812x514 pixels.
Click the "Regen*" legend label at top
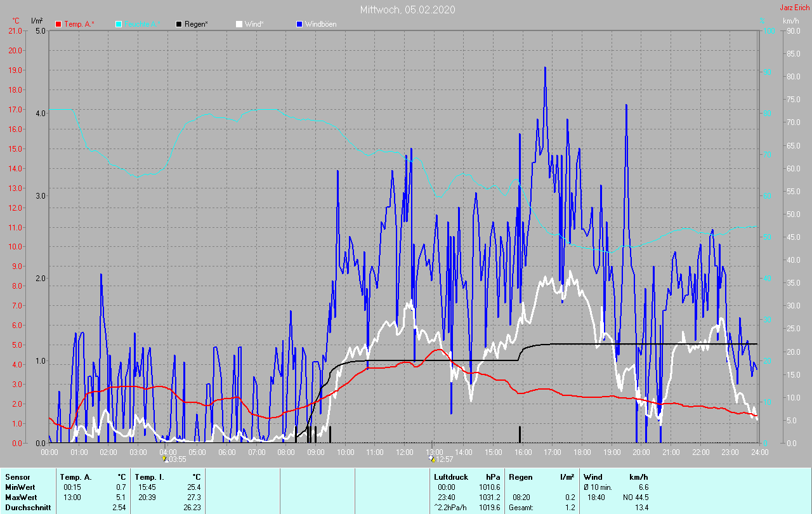click(x=197, y=24)
